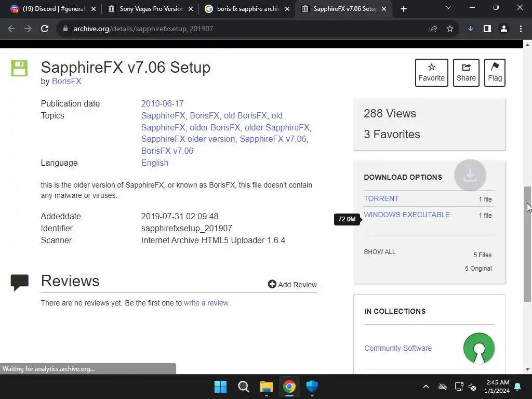Close the Sony Vegas Pro tab
The image size is (532, 399).
[x=191, y=9]
